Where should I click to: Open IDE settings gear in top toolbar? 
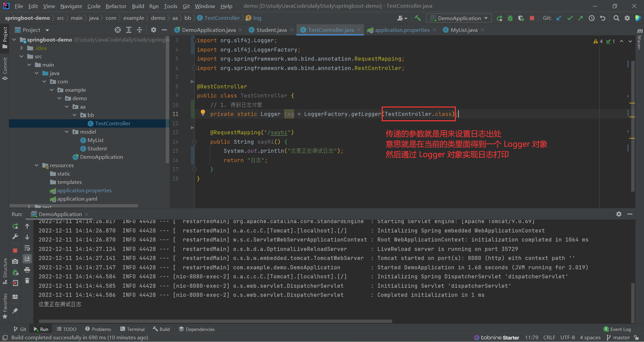tap(627, 18)
